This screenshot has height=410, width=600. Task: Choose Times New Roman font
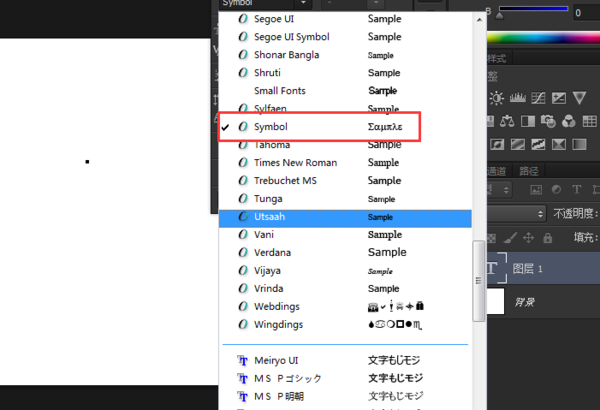tap(345, 163)
